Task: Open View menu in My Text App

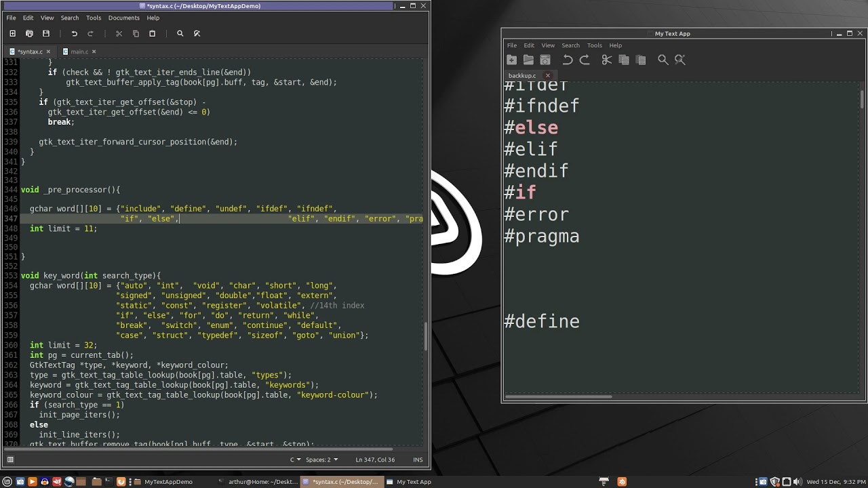Action: pyautogui.click(x=548, y=45)
